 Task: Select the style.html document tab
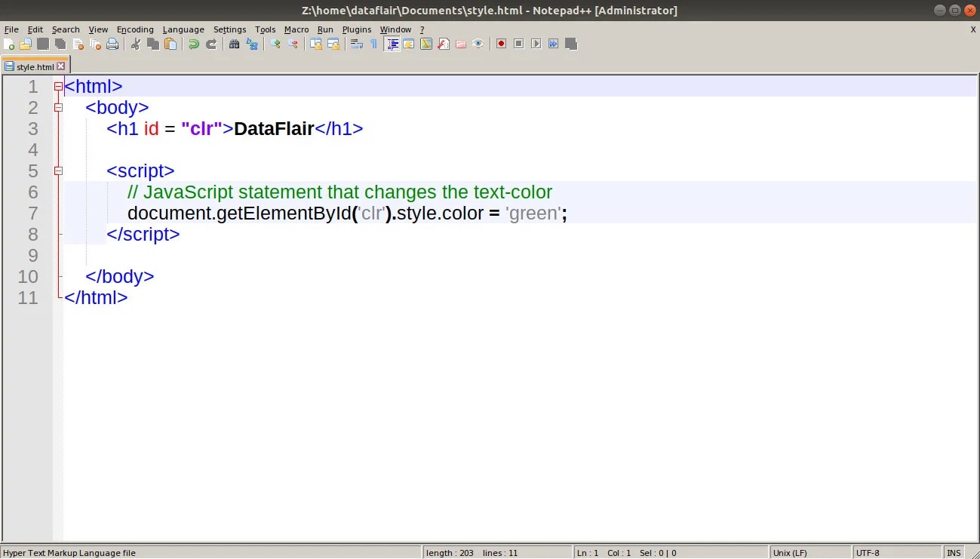(x=35, y=66)
